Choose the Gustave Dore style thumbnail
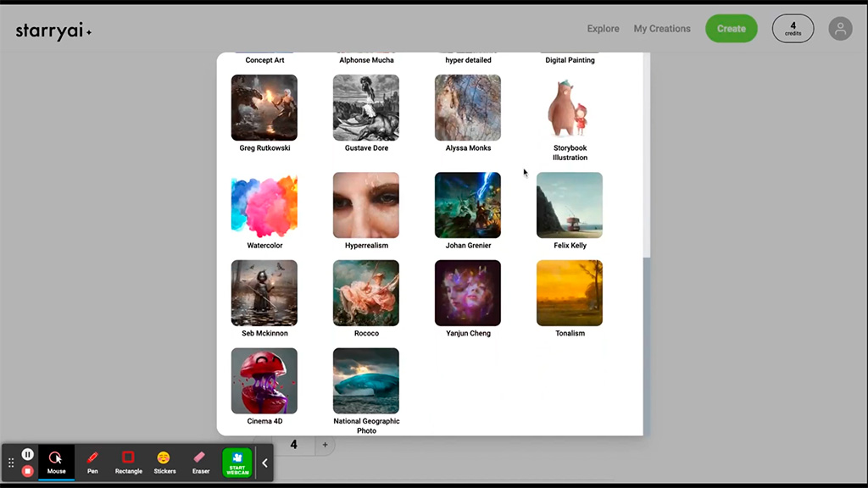868x488 pixels. pyautogui.click(x=366, y=108)
